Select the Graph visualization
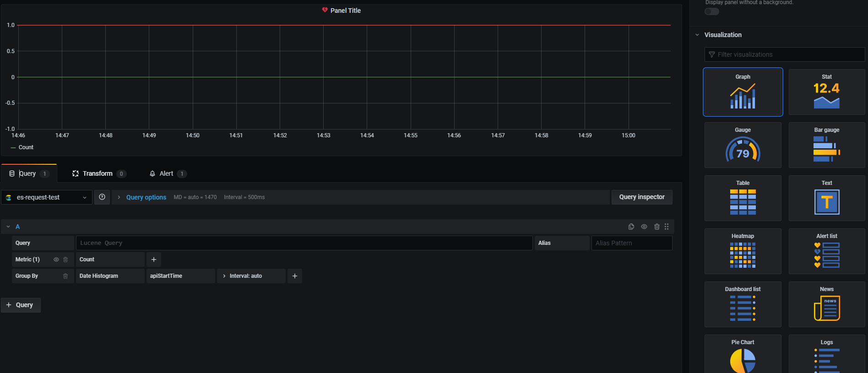The image size is (868, 373). pyautogui.click(x=743, y=92)
